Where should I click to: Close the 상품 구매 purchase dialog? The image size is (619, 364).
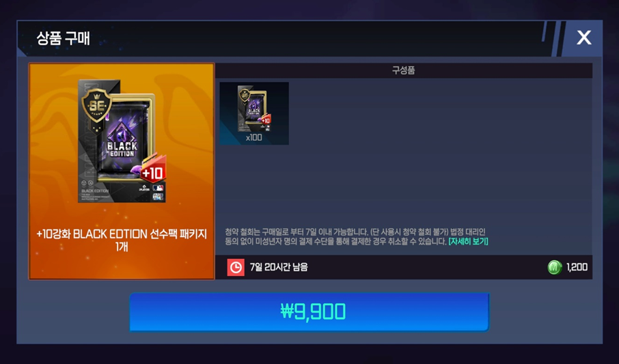(584, 38)
